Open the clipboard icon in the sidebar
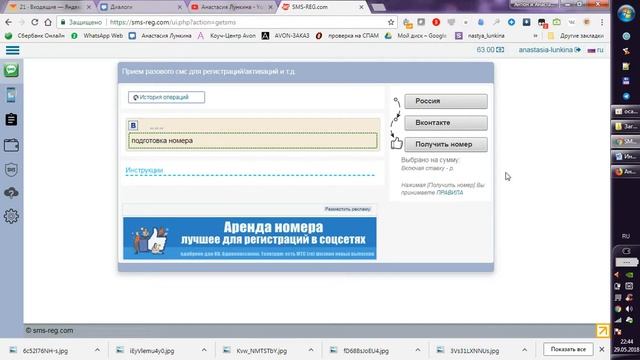 tap(11, 119)
